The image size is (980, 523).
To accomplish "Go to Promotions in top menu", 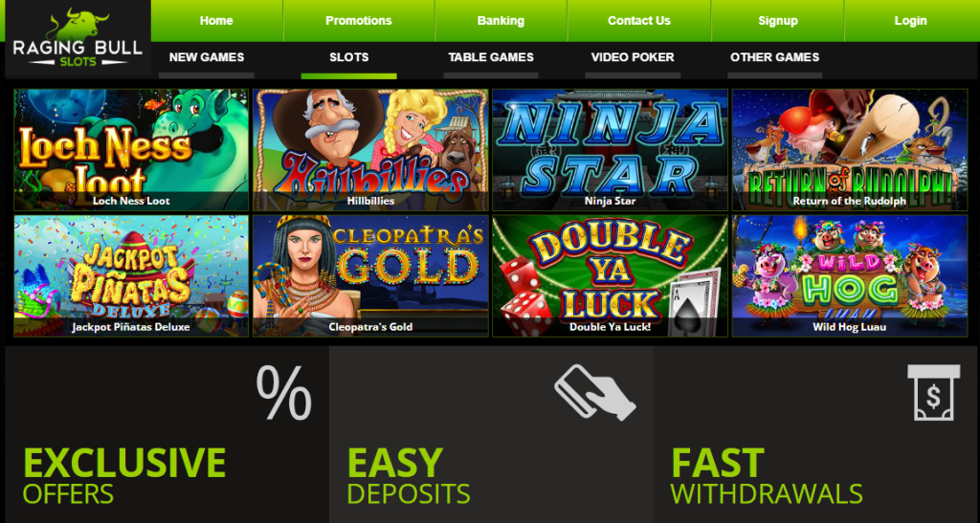I will tap(359, 21).
